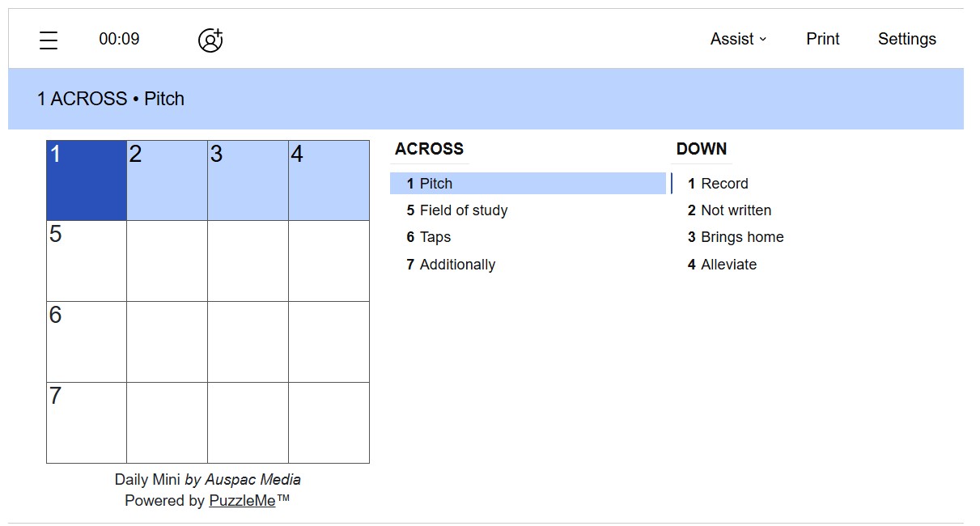980x526 pixels.
Task: Select the Field of study clue
Action: pos(463,210)
